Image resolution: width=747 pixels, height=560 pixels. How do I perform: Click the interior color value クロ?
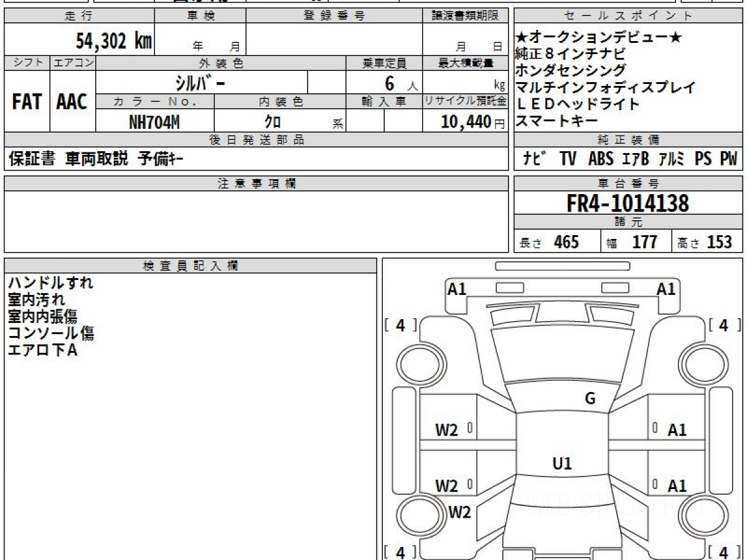click(x=272, y=122)
